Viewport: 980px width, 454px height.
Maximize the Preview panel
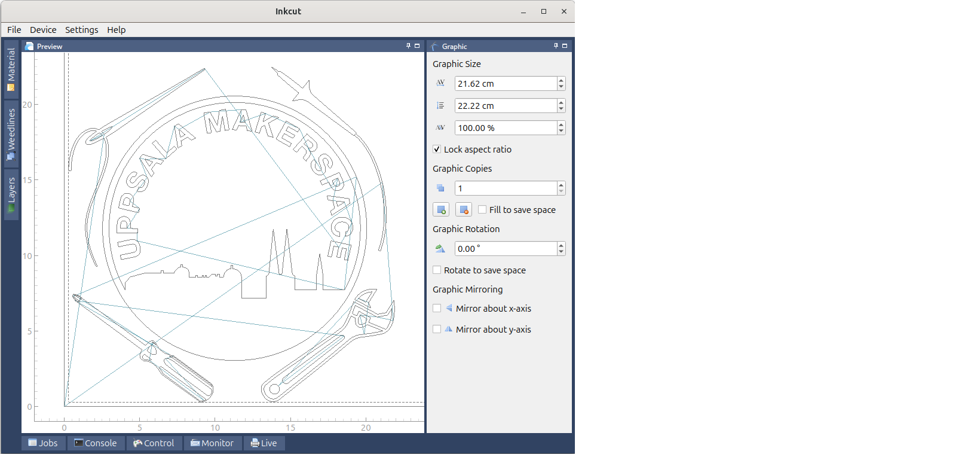pyautogui.click(x=417, y=45)
